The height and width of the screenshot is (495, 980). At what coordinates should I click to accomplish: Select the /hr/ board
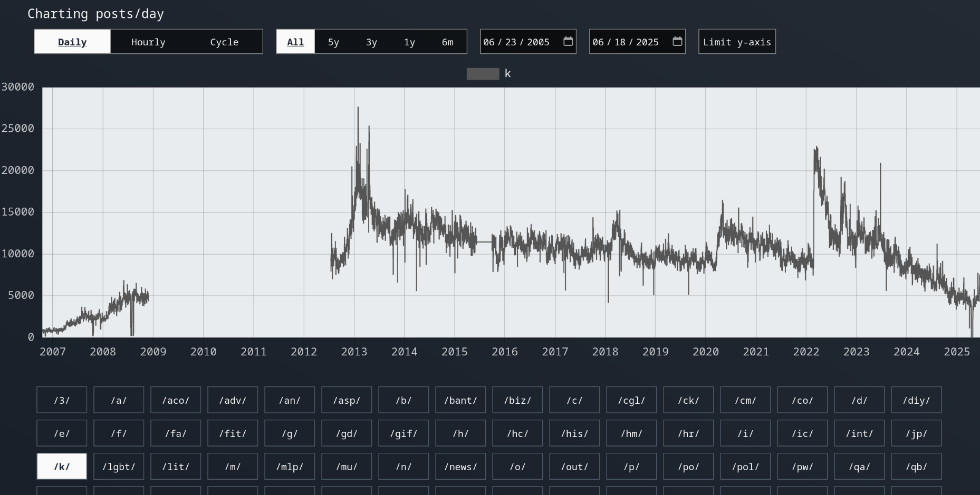(688, 433)
